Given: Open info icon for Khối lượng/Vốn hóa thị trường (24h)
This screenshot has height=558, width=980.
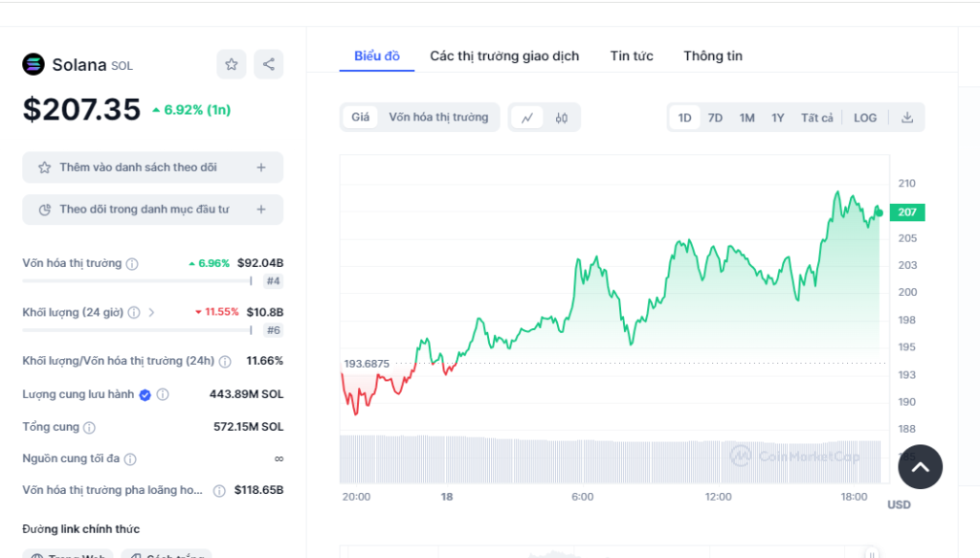Looking at the screenshot, I should click(225, 361).
